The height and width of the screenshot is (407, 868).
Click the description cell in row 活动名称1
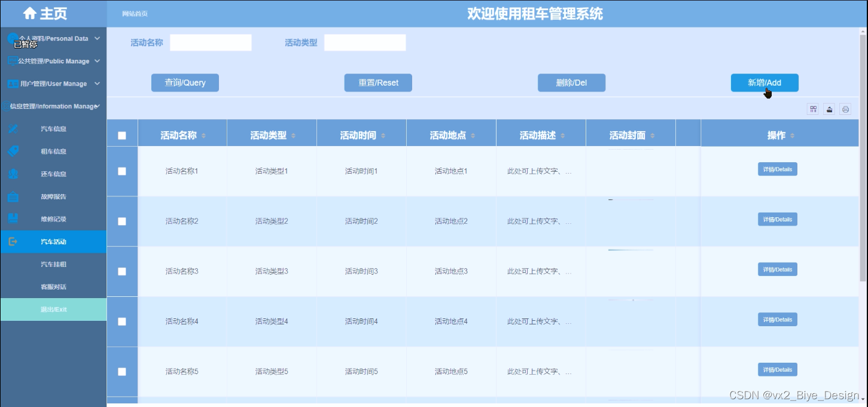tap(540, 171)
